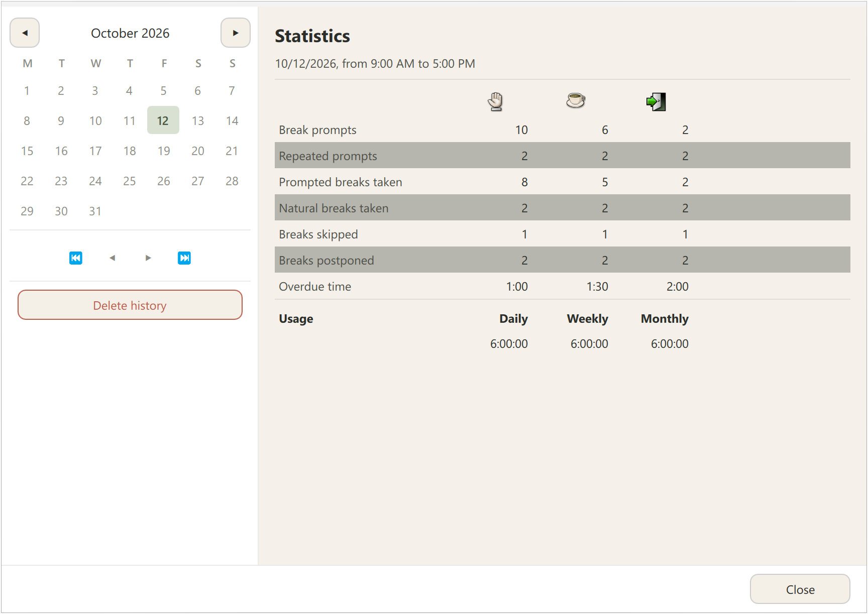Select October 5 in the calendar
The image size is (868, 614).
pos(164,91)
